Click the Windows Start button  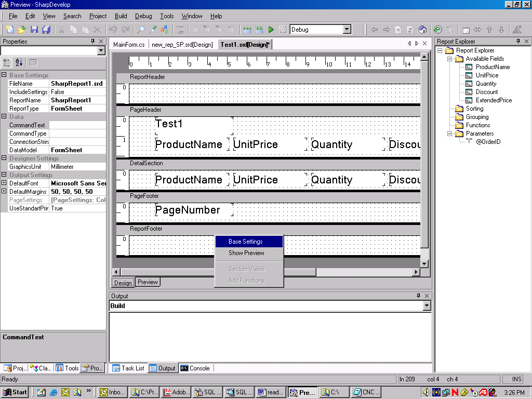point(15,392)
